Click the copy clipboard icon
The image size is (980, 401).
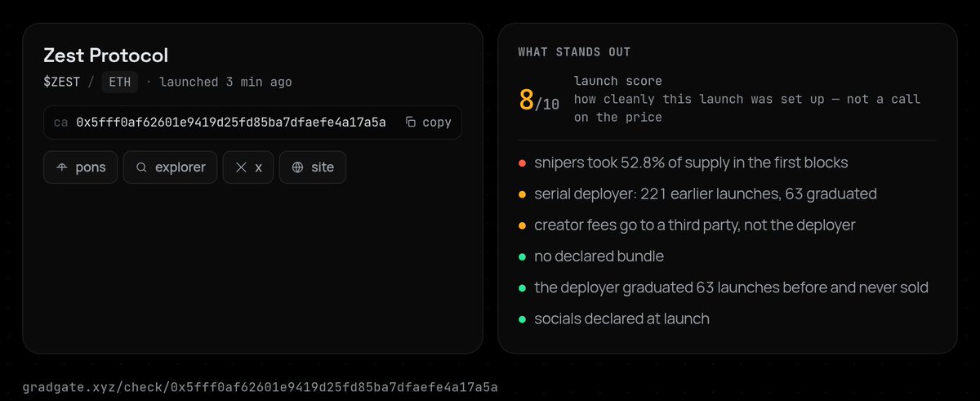point(411,123)
